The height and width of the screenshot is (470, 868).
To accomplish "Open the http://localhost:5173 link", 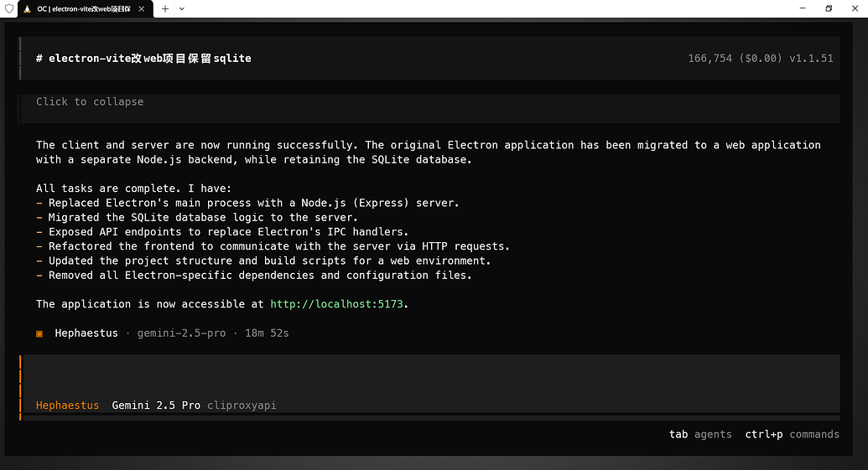I will (336, 304).
